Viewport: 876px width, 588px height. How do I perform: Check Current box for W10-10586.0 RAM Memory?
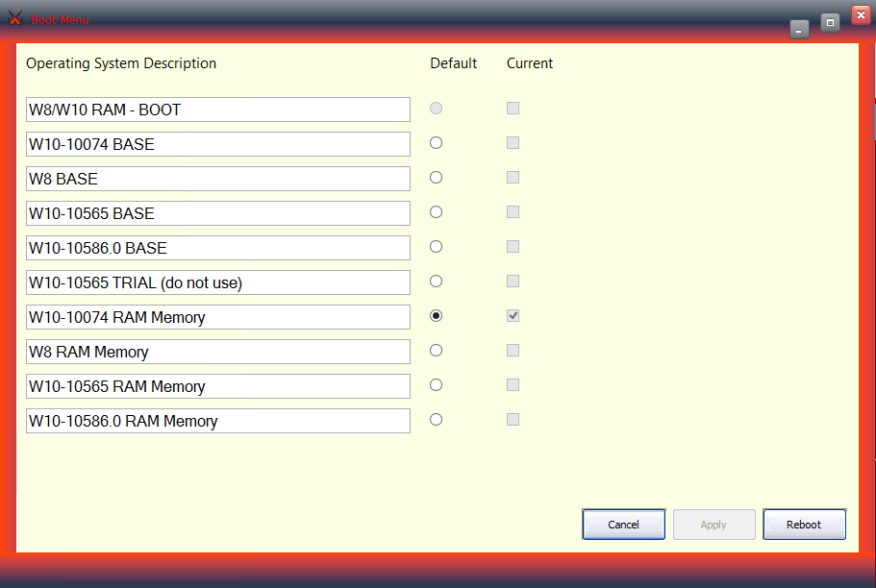[513, 420]
